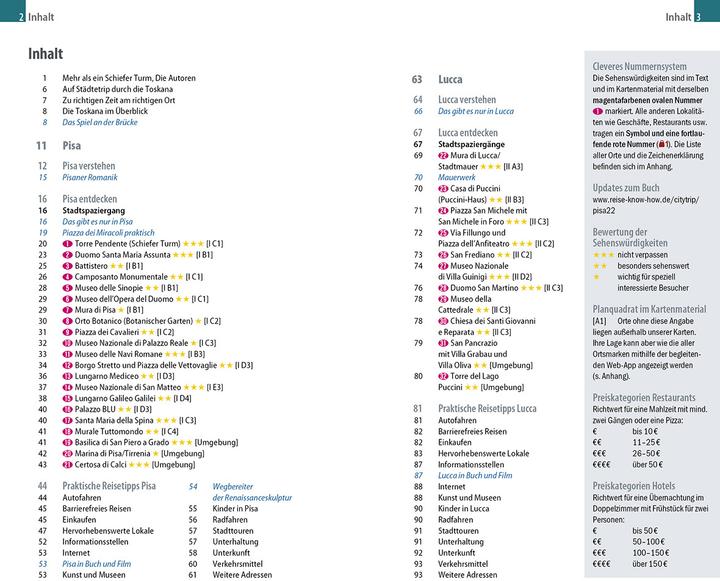Click number icon beside Palazzo BLU
Screen dimensions: 720x581
point(67,409)
